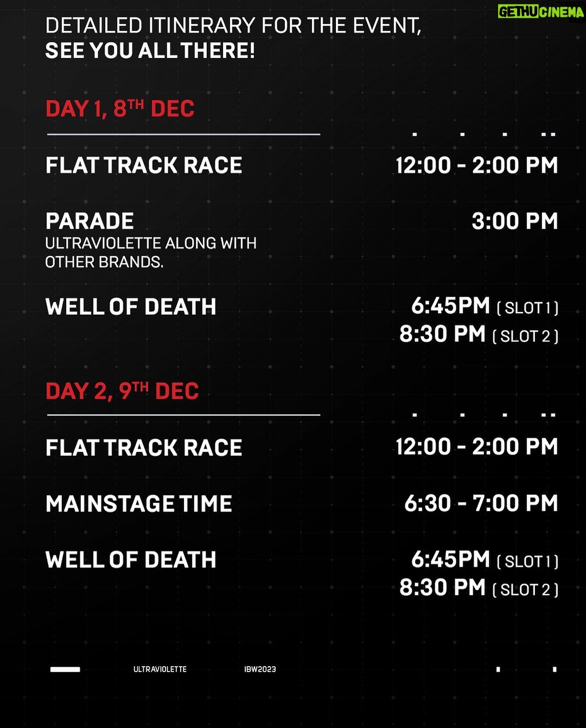Image resolution: width=586 pixels, height=728 pixels.
Task: Click the 3:00 PM parade time
Action: coord(515,221)
